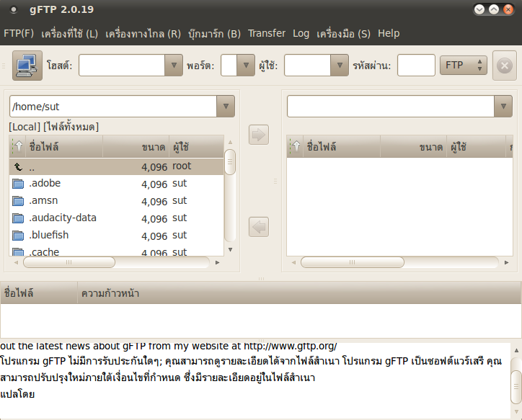Expand the remote path dropdown

pos(503,107)
